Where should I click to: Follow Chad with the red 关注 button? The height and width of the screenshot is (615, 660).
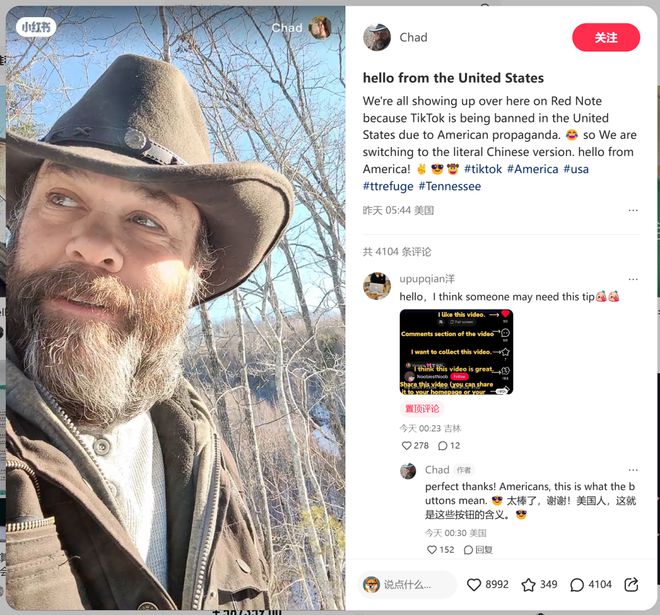click(x=606, y=37)
